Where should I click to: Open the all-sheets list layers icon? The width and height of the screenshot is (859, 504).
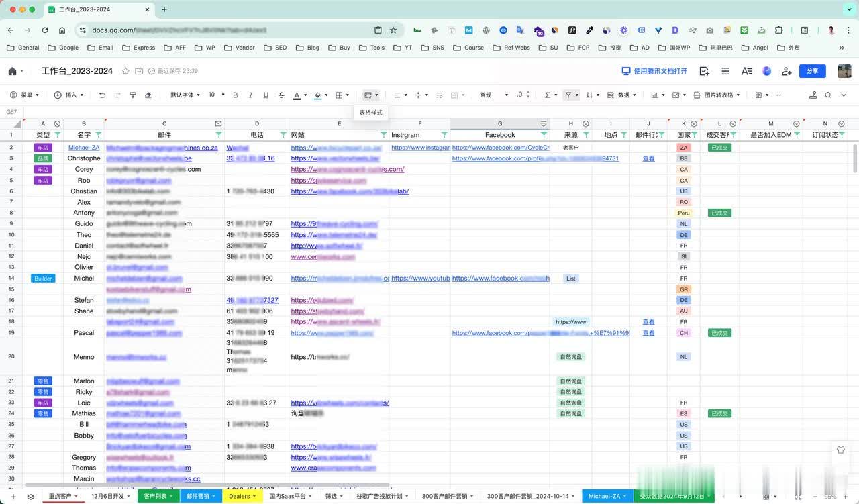point(30,497)
